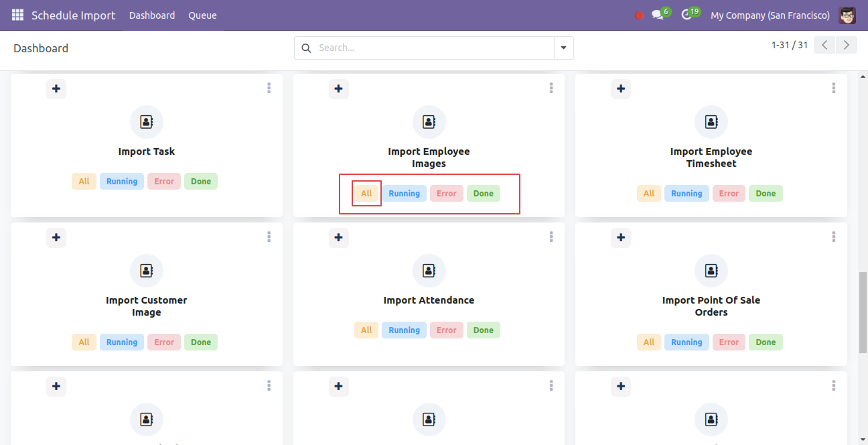
Task: Click All on Import Point Of Sale Orders
Action: click(649, 342)
